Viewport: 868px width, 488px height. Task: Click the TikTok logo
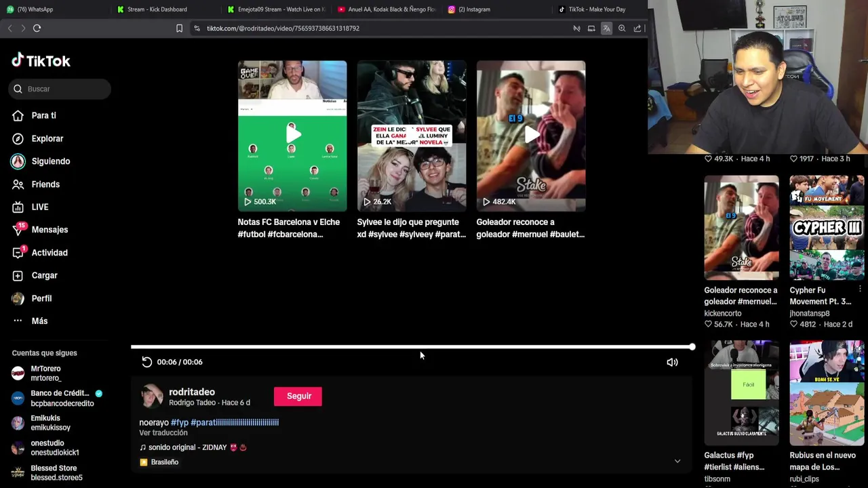point(41,61)
